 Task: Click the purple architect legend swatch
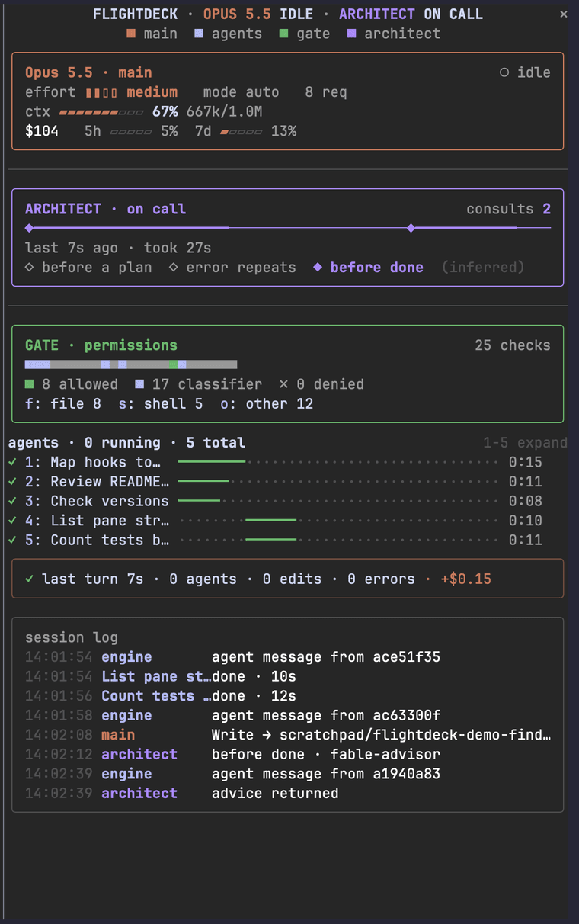pyautogui.click(x=351, y=34)
